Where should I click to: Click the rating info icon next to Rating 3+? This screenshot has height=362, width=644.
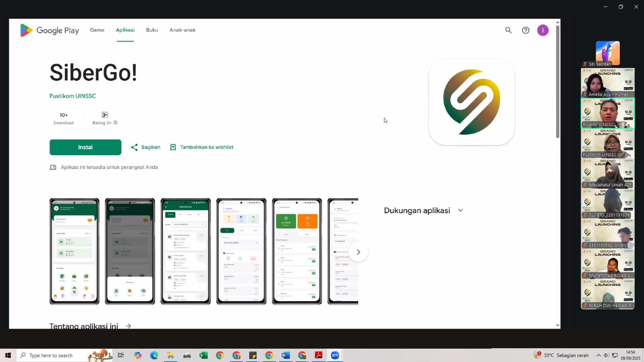click(x=116, y=123)
